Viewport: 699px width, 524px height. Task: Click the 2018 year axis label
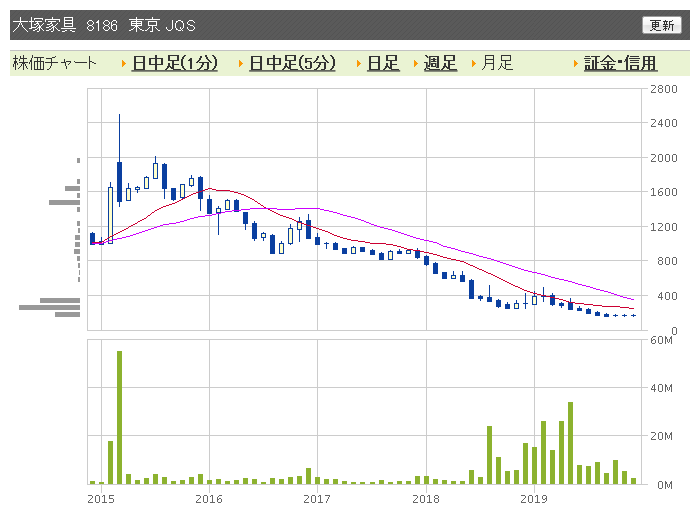[x=426, y=499]
